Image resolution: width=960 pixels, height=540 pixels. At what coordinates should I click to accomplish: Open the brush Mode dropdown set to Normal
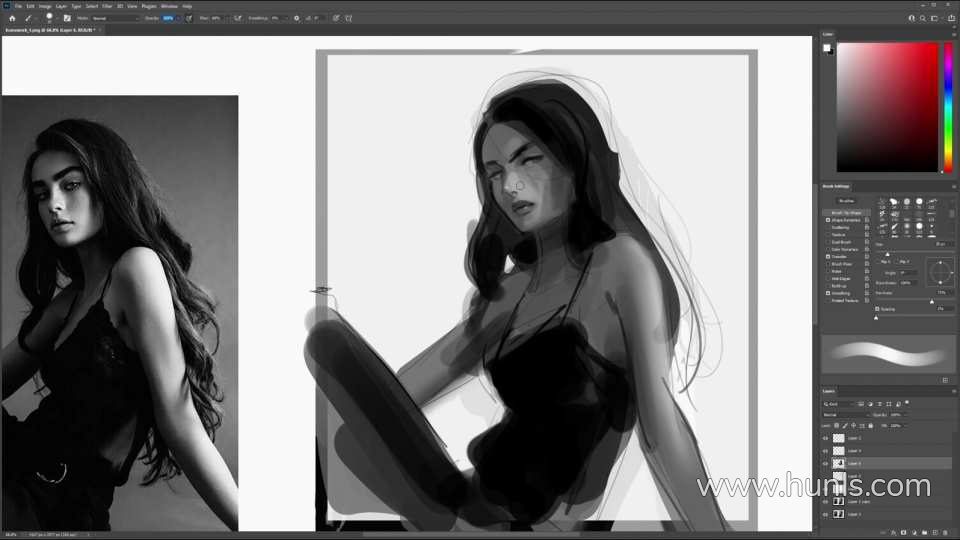click(x=116, y=18)
